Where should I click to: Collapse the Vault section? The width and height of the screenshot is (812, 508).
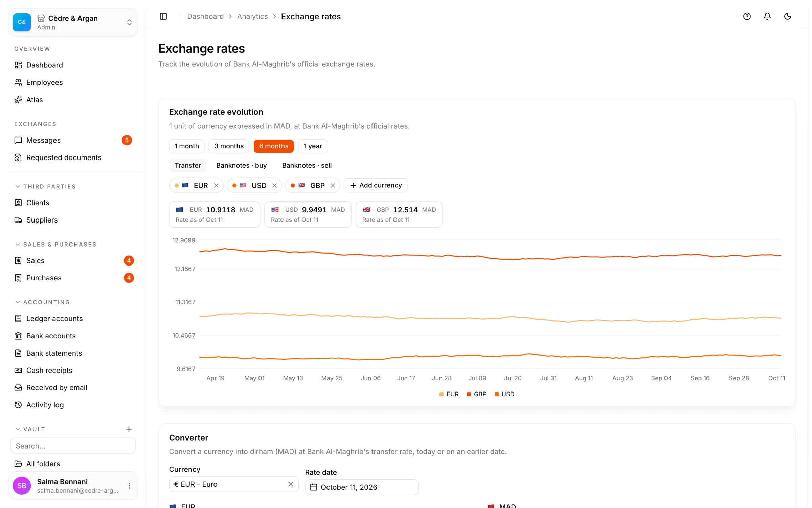[x=30, y=429]
